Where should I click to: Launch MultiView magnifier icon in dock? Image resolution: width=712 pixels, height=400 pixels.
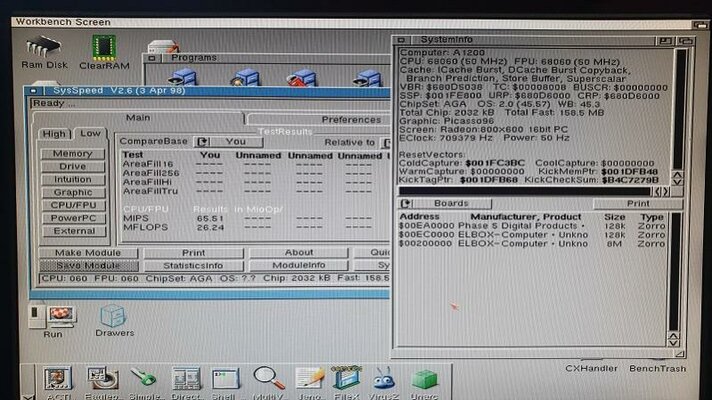(x=268, y=379)
